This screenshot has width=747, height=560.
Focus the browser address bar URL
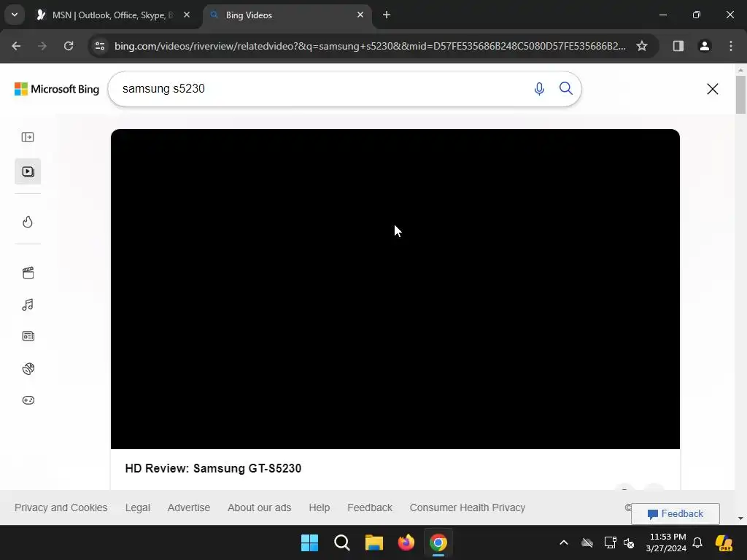[370, 46]
